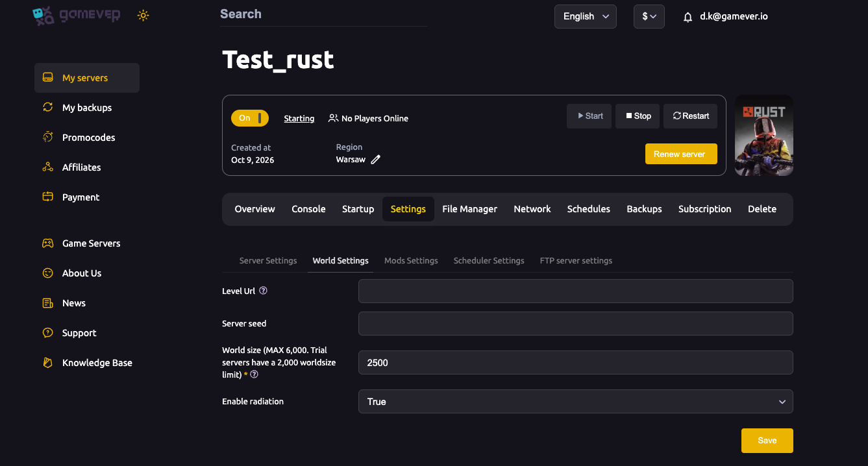Click Knowledge Base tag icon
Viewport: 868px width, 466px height.
47,363
